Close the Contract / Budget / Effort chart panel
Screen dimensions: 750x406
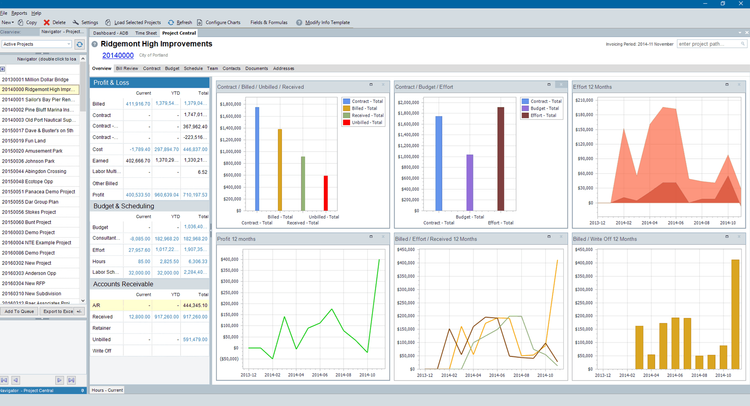coord(561,85)
